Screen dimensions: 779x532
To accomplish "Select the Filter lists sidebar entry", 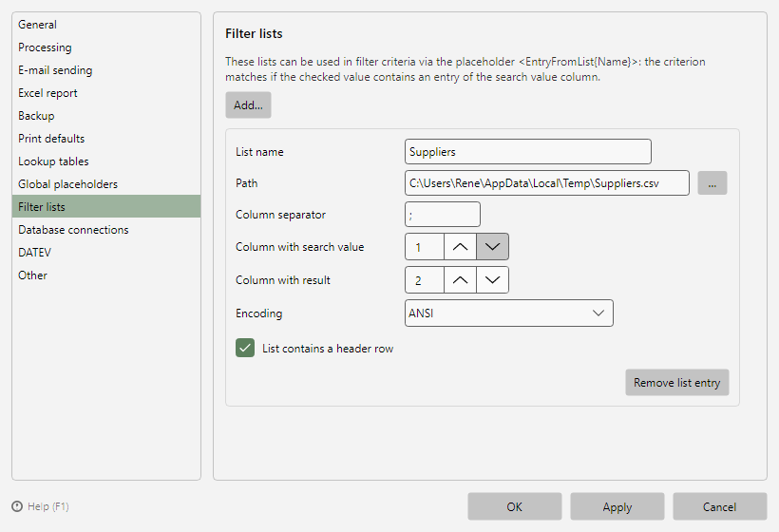I will pyautogui.click(x=106, y=207).
